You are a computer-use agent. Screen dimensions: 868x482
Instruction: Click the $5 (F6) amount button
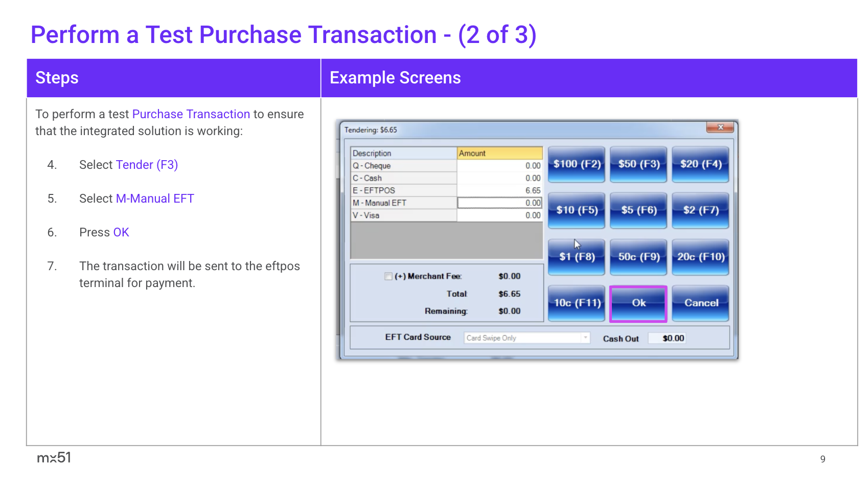point(638,210)
